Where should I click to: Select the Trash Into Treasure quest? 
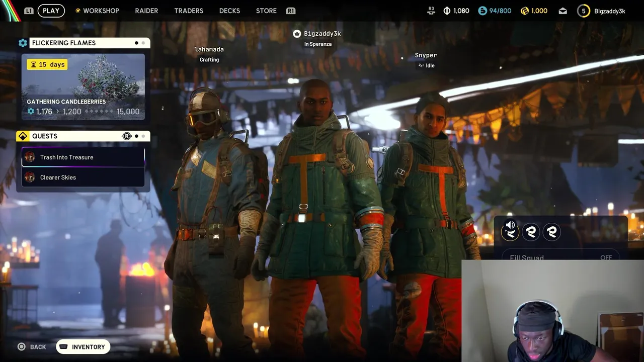(83, 157)
